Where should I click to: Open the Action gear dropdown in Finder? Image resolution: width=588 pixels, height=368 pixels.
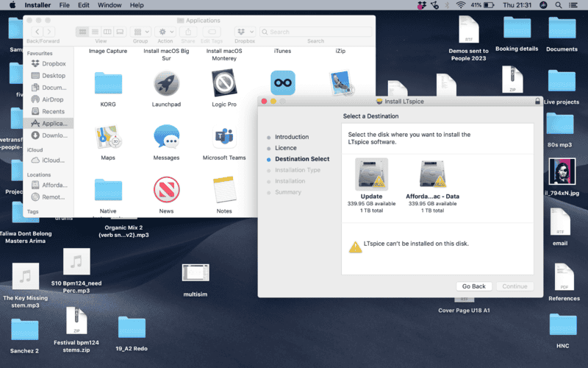pos(166,32)
